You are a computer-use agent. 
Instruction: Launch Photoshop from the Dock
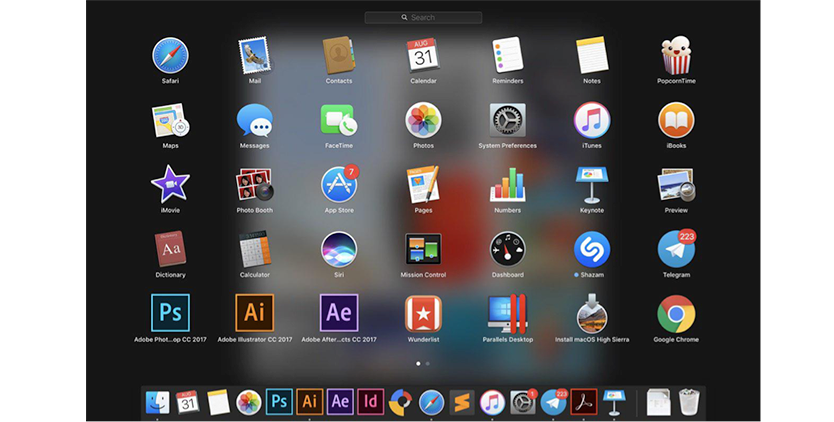point(279,402)
